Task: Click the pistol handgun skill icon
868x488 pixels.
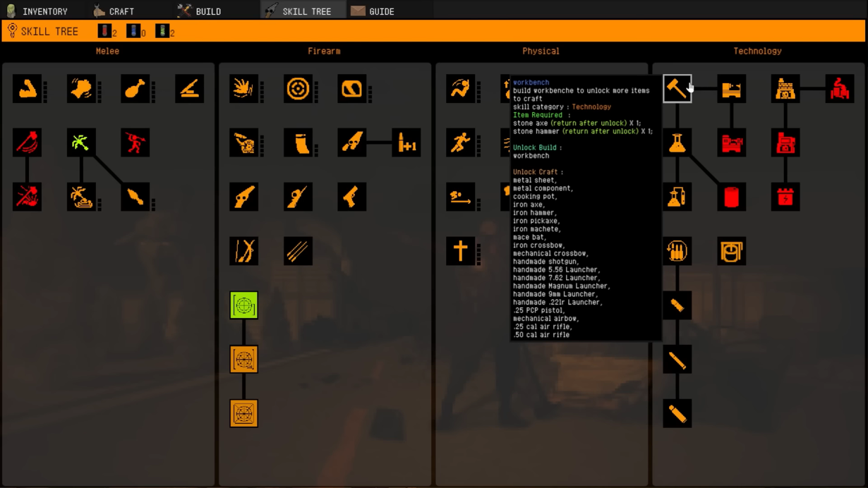Action: [351, 197]
